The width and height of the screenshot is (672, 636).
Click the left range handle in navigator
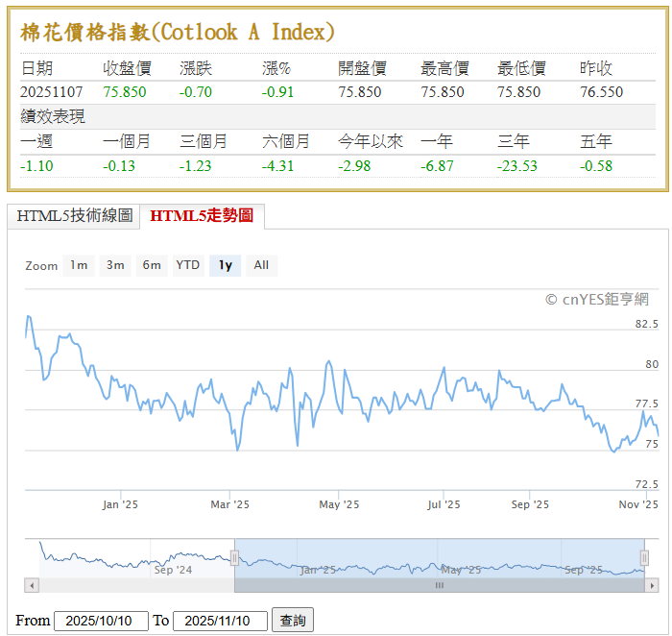pyautogui.click(x=234, y=558)
